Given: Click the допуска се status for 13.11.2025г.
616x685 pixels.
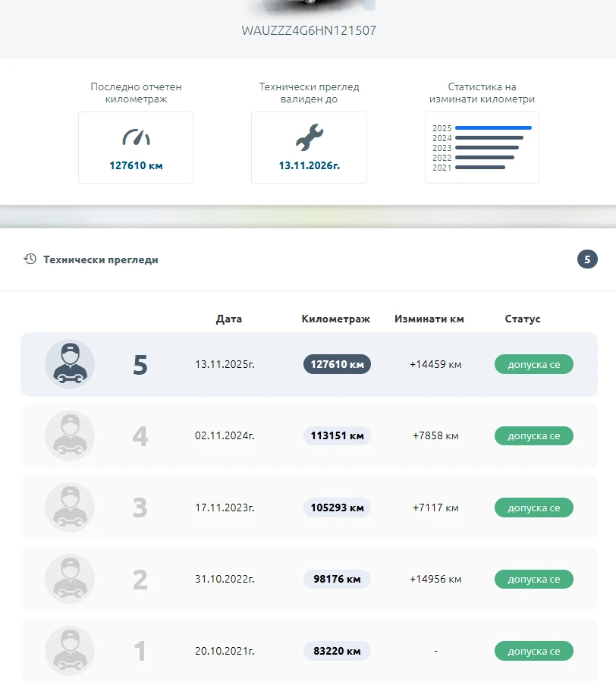Looking at the screenshot, I should [533, 364].
